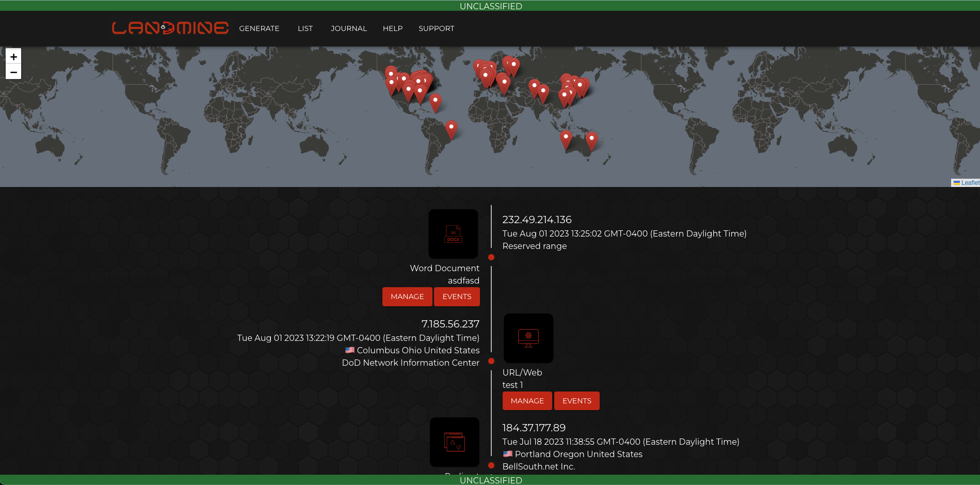Select the map pin in western Australia
This screenshot has width=980, height=485.
click(566, 139)
